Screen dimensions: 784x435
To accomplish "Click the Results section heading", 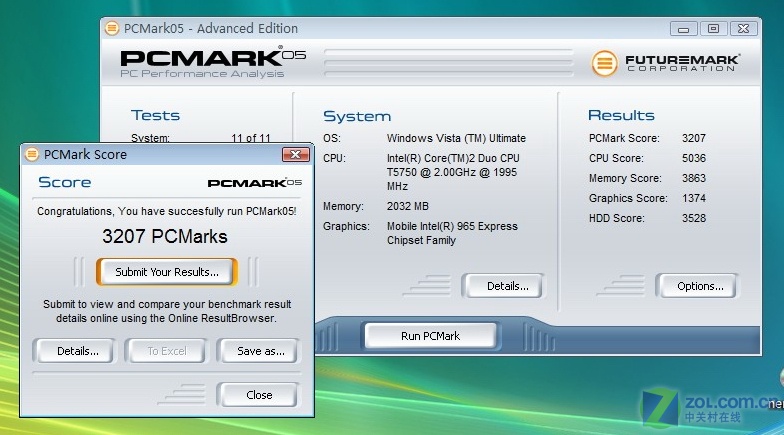I will pyautogui.click(x=621, y=115).
